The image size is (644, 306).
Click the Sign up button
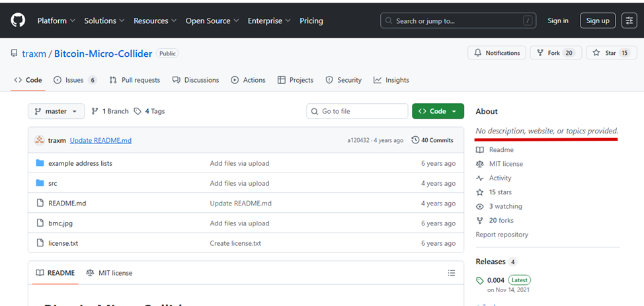click(x=598, y=20)
